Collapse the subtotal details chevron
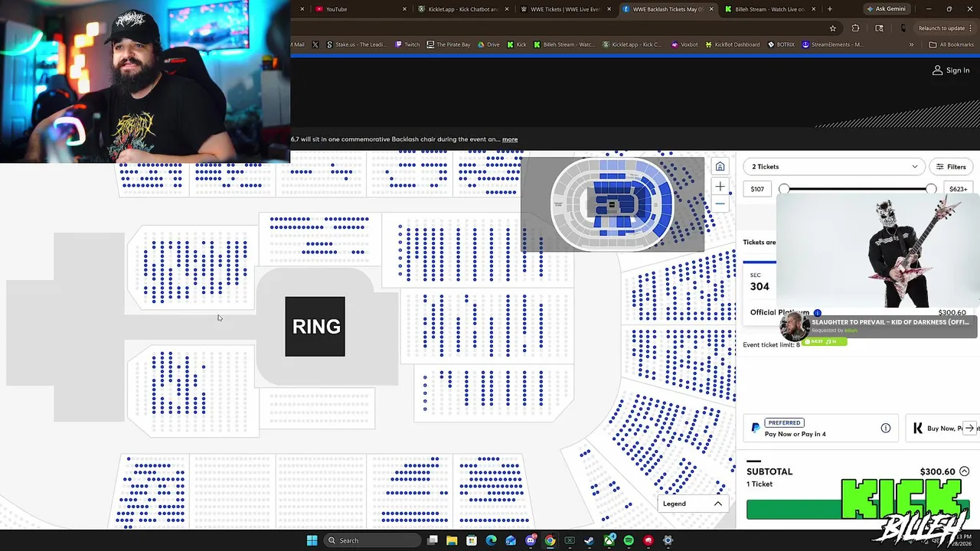Image resolution: width=980 pixels, height=551 pixels. [x=964, y=471]
